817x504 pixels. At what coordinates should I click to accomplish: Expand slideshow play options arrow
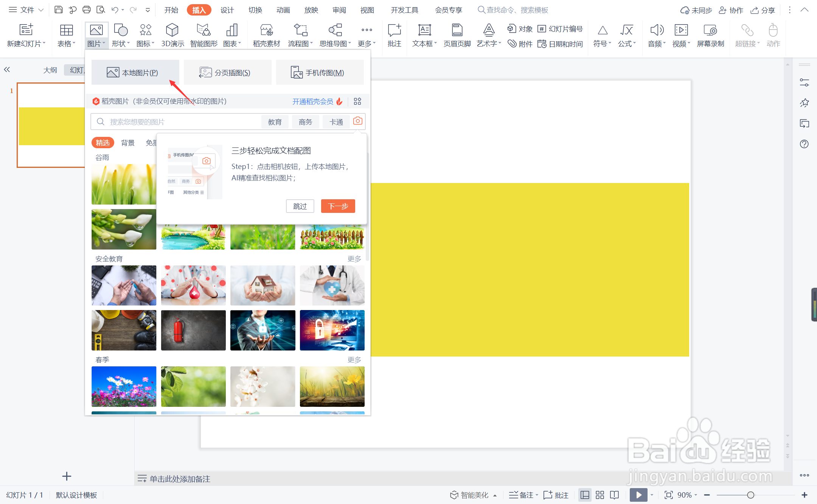(652, 495)
